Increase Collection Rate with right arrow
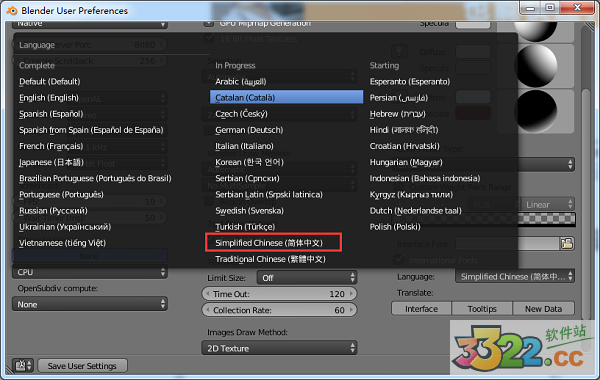Screen dimensions: 600x380 tap(351, 310)
